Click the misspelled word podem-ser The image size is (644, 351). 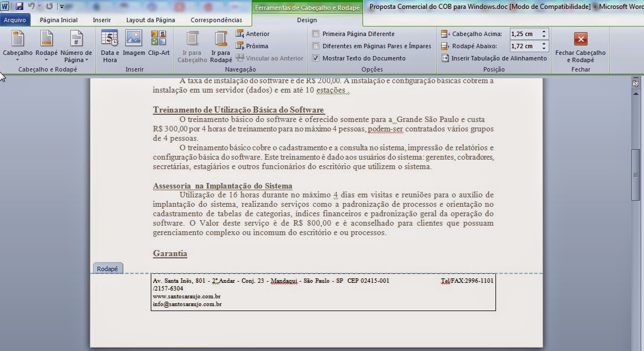pyautogui.click(x=385, y=129)
